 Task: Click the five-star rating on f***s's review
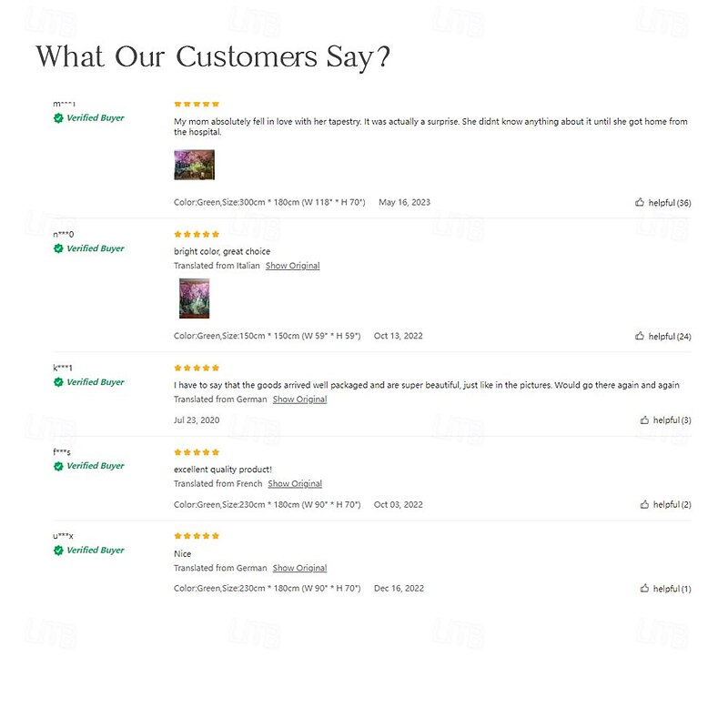(x=197, y=452)
